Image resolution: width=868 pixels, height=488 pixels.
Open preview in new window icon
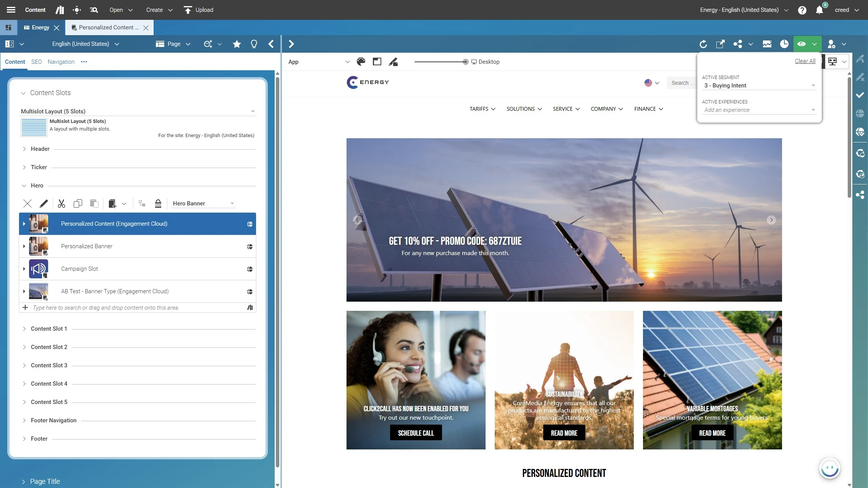pyautogui.click(x=720, y=44)
